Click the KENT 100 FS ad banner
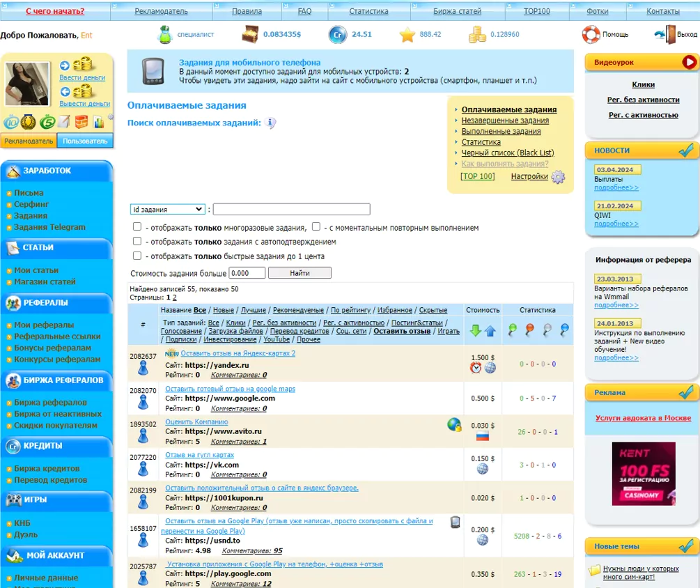 pyautogui.click(x=644, y=474)
